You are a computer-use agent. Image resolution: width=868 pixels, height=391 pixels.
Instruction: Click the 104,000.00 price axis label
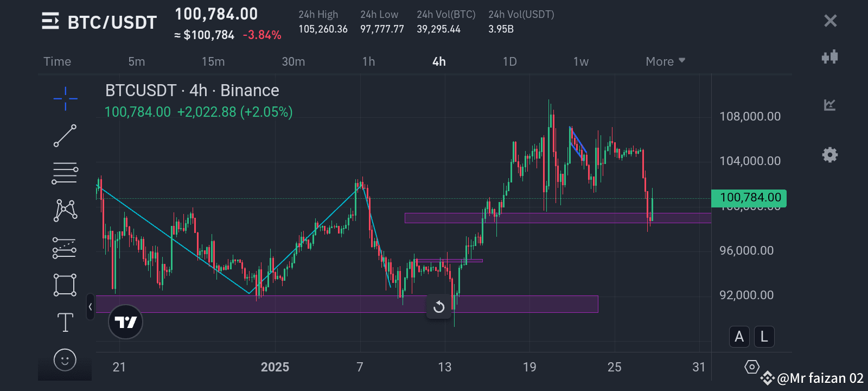tap(750, 161)
